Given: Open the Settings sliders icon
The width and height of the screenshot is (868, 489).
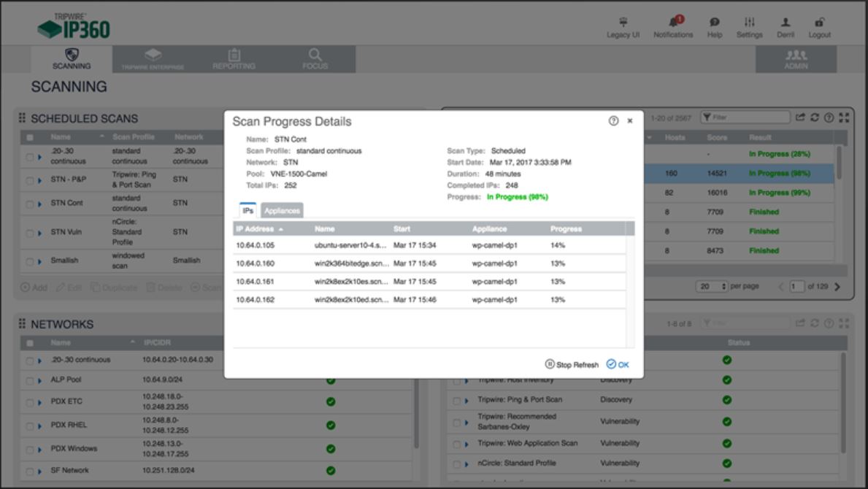Looking at the screenshot, I should coord(750,22).
